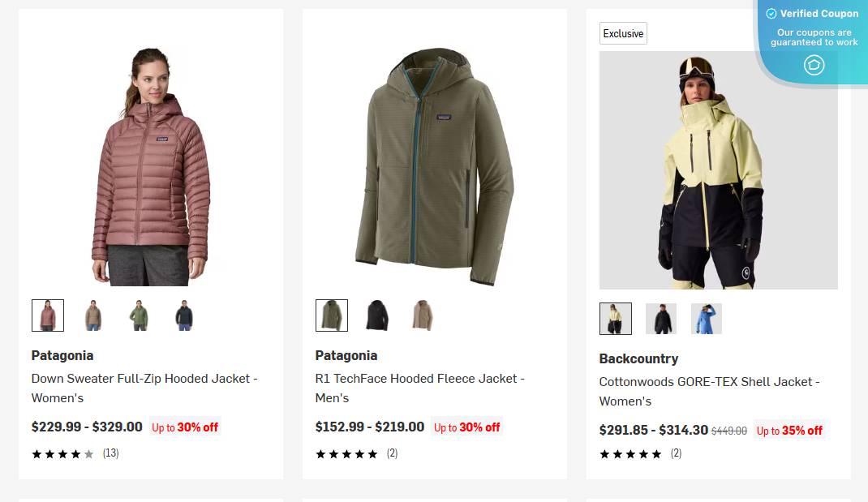Click the star rating beside Cottonwoods review count

coord(630,454)
